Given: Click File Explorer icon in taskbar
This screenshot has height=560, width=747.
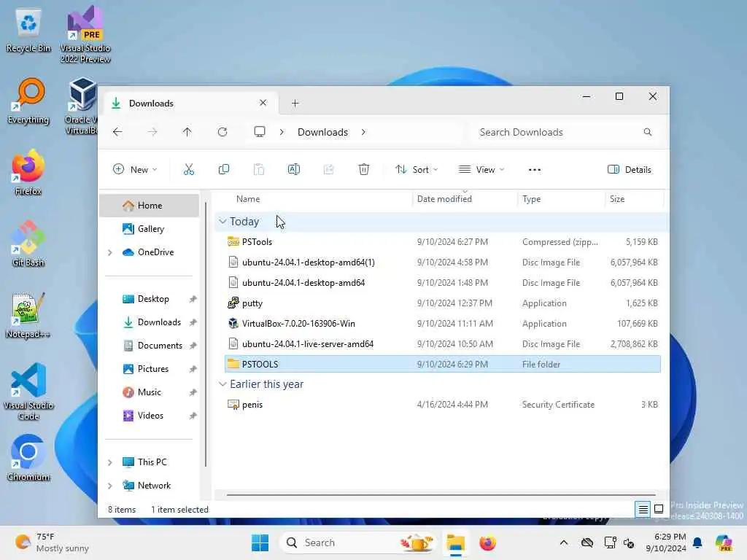Looking at the screenshot, I should click(455, 542).
